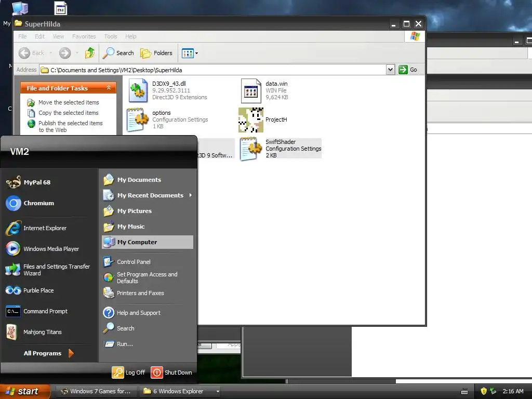Viewport: 532px width, 399px height.
Task: Launch Internet Explorer from Start menu
Action: click(x=37, y=228)
